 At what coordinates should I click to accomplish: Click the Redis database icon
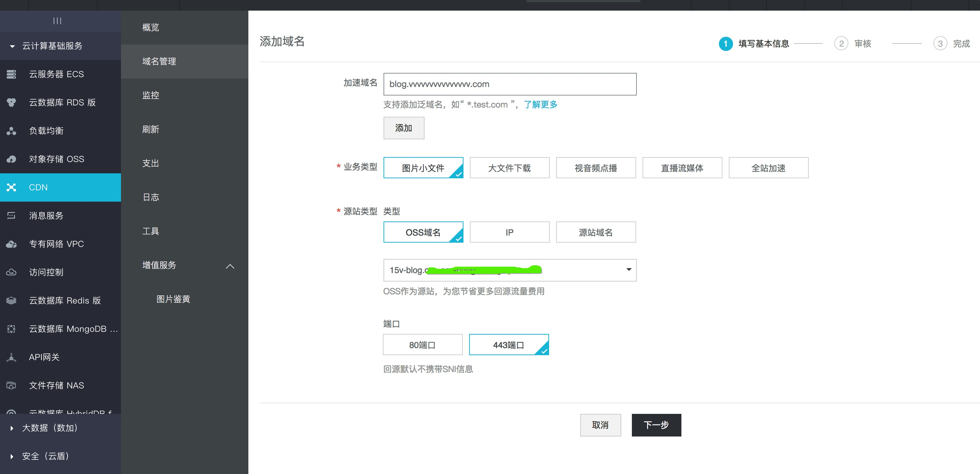pos(11,301)
